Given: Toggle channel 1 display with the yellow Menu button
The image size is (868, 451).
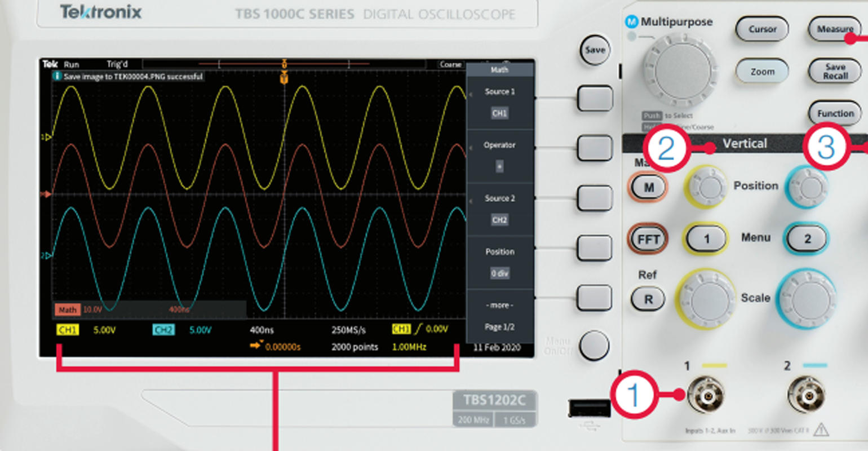Looking at the screenshot, I should [x=706, y=238].
